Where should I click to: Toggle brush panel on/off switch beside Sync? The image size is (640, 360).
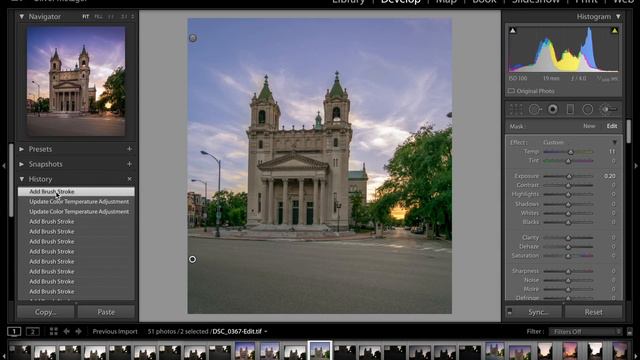pyautogui.click(x=509, y=312)
